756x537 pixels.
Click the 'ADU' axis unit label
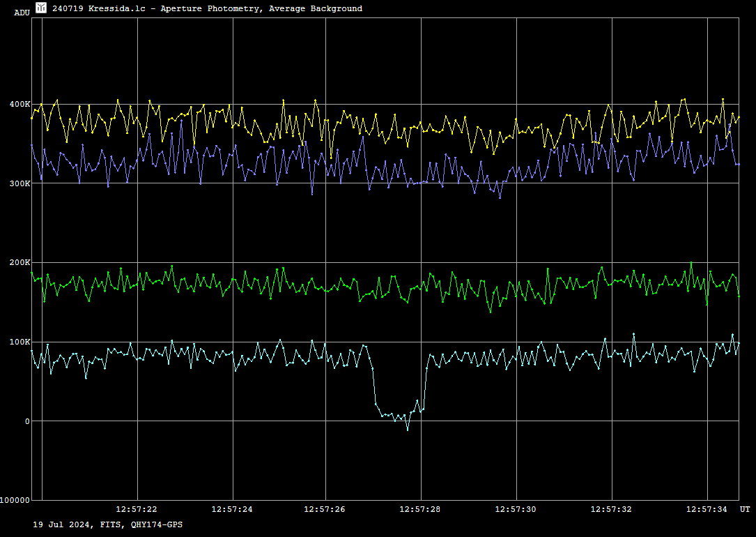point(22,13)
